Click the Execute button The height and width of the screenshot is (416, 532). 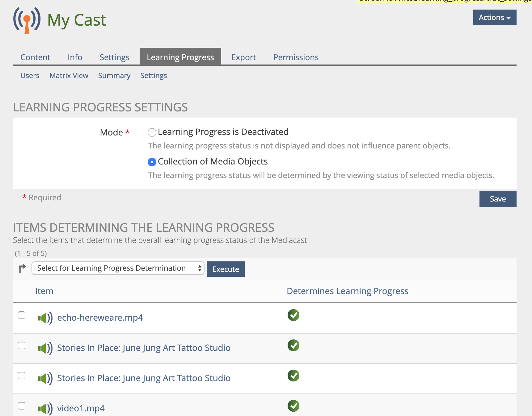[x=226, y=269]
